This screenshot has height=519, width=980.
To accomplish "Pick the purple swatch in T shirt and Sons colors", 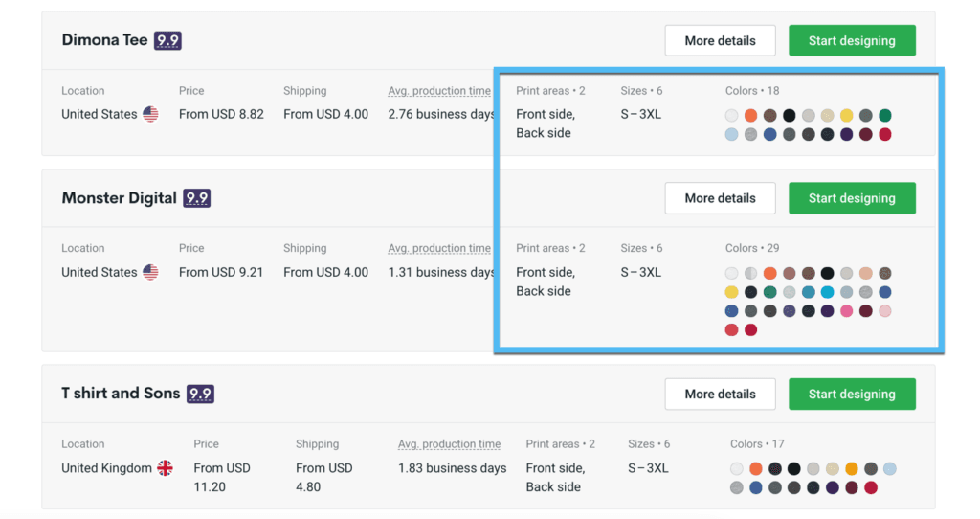I will [x=833, y=487].
